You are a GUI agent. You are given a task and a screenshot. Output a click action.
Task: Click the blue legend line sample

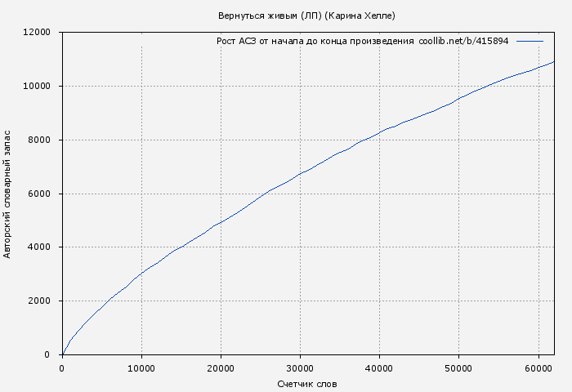pos(530,41)
